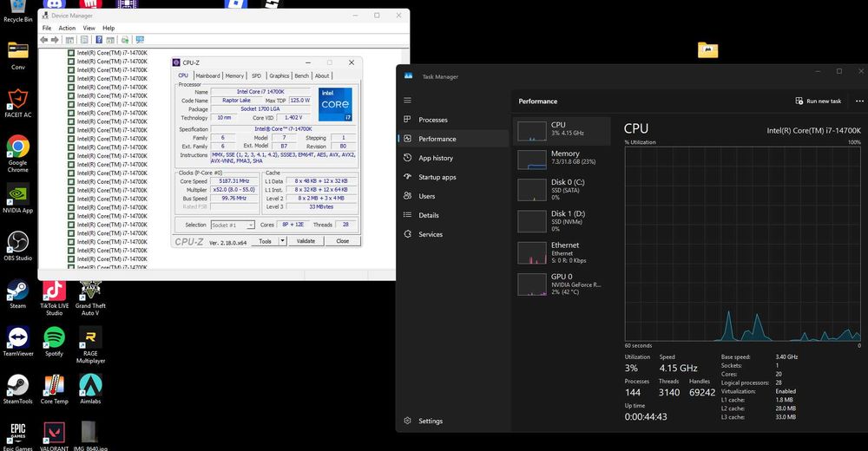The image size is (868, 451).
Task: Open the File menu in Device Manager
Action: click(47, 28)
